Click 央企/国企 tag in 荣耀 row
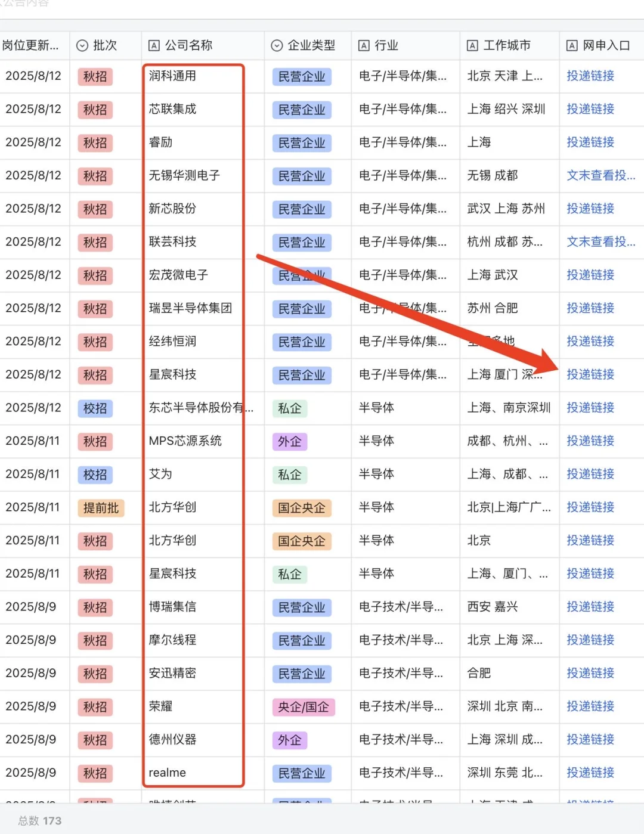 click(304, 707)
